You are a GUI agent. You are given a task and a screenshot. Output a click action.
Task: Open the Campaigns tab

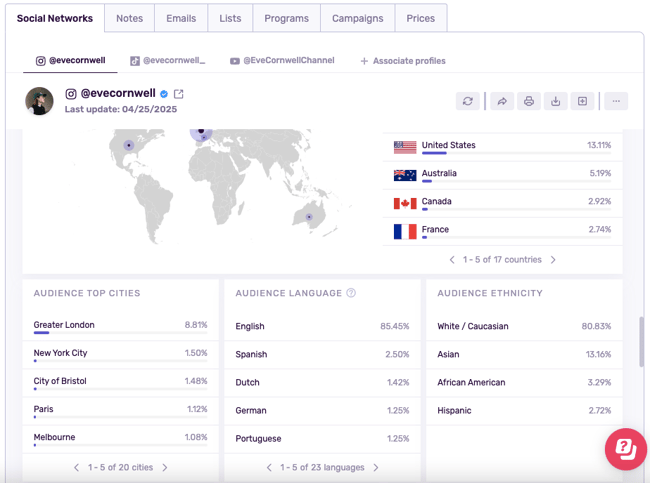click(357, 18)
